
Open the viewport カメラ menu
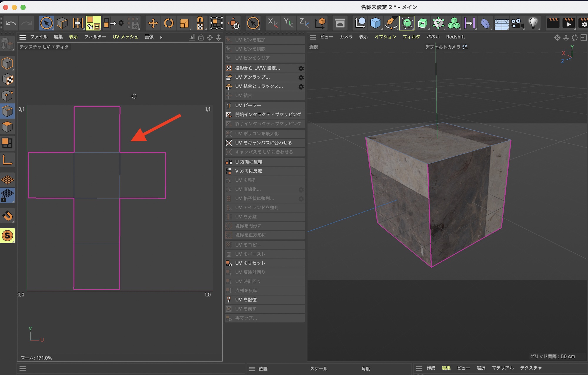[346, 37]
